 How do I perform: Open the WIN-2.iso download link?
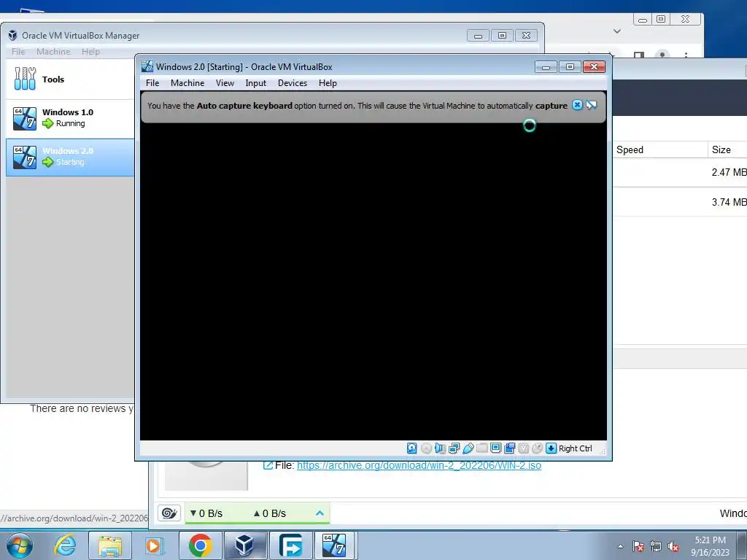tap(419, 465)
